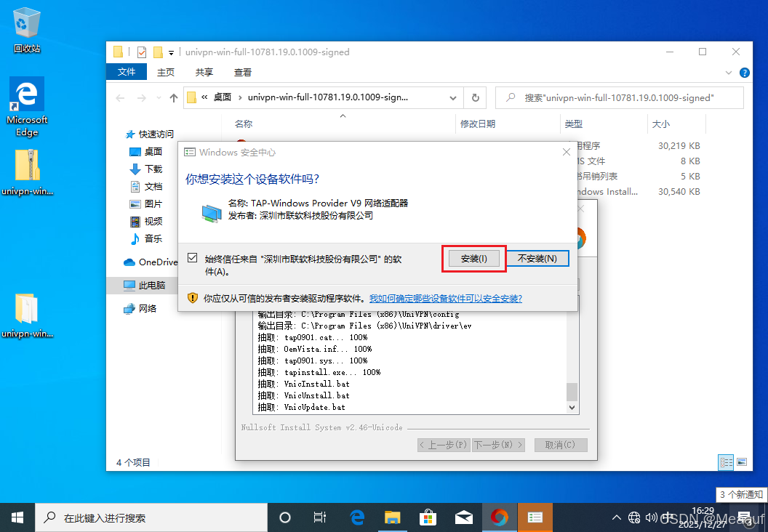This screenshot has width=768, height=532.
Task: Click the network adapter device icon in dialog
Action: pyautogui.click(x=212, y=214)
